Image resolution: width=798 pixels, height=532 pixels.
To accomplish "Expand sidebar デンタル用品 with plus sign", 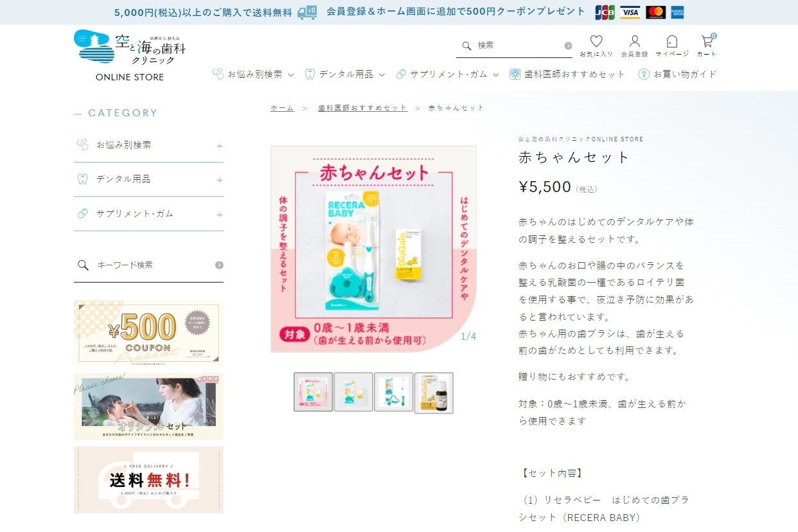I will click(220, 180).
